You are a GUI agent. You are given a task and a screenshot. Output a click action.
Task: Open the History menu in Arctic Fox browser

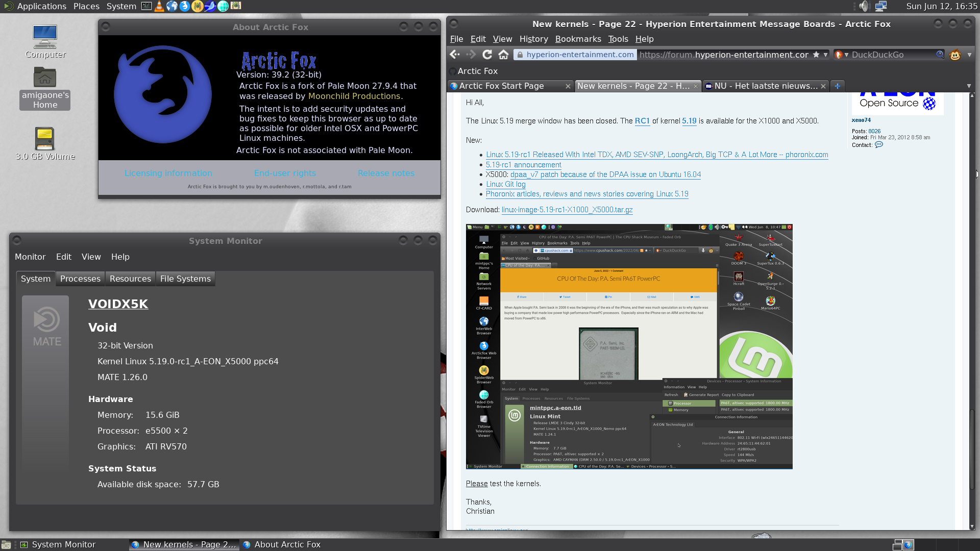(533, 39)
